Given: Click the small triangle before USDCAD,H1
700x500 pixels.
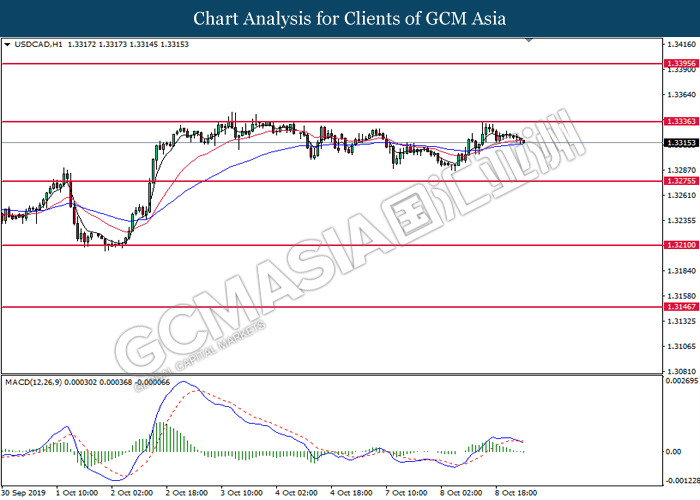Looking at the screenshot, I should [8, 45].
